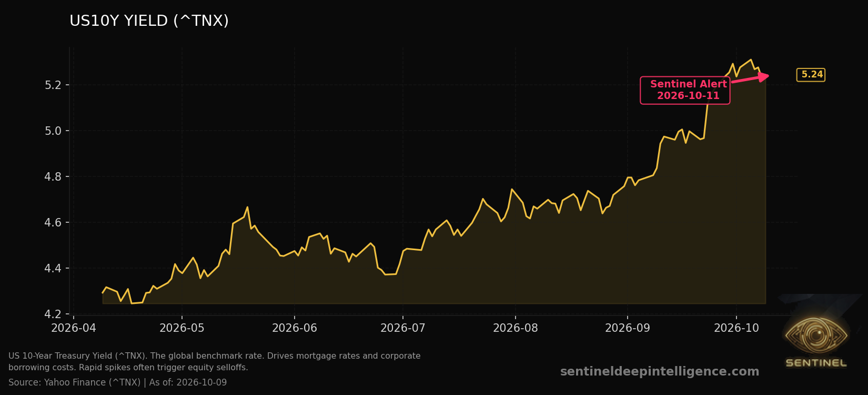Click the Source: Yahoo Finance (^TNX) line

point(118,382)
